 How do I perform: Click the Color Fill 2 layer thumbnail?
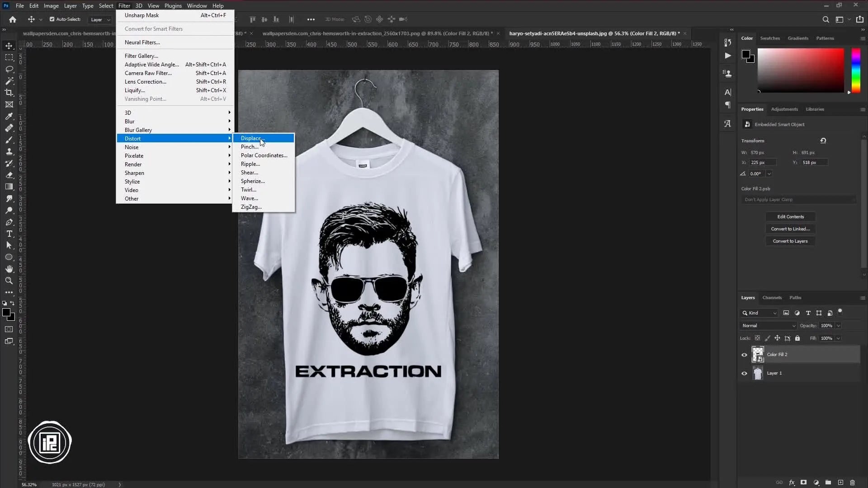[x=758, y=354]
